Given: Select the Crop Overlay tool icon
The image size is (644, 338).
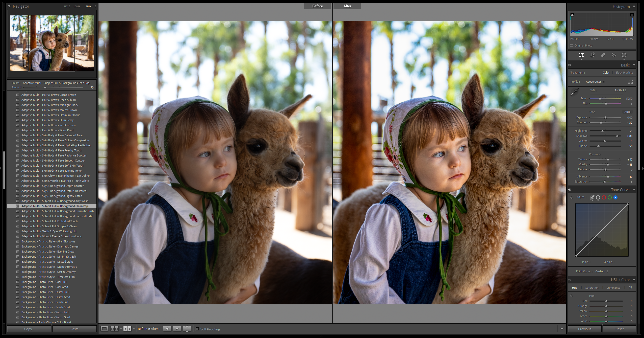Looking at the screenshot, I should click(593, 55).
